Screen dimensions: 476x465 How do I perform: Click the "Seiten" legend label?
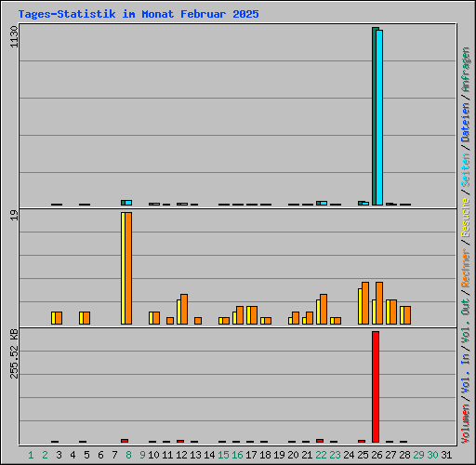[466, 170]
